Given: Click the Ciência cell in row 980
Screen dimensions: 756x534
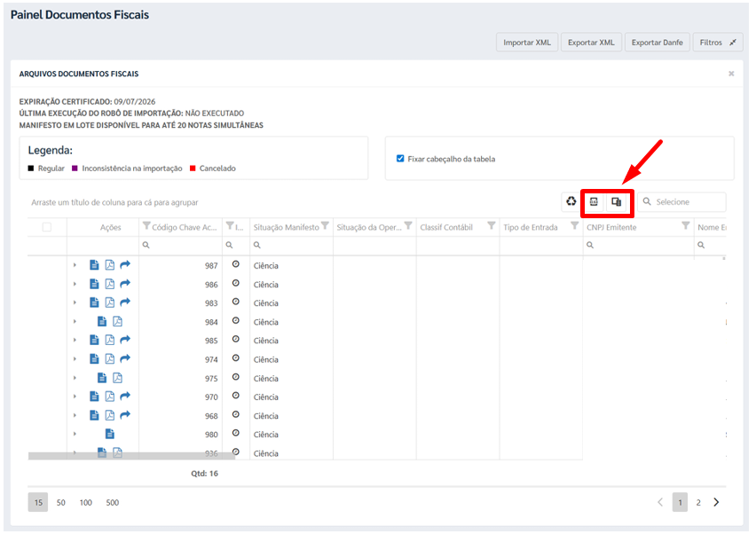Looking at the screenshot, I should pyautogui.click(x=266, y=435).
